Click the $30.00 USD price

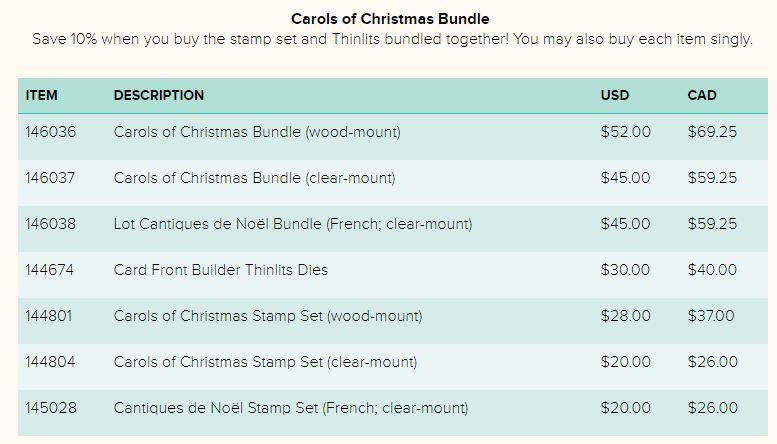[625, 270]
